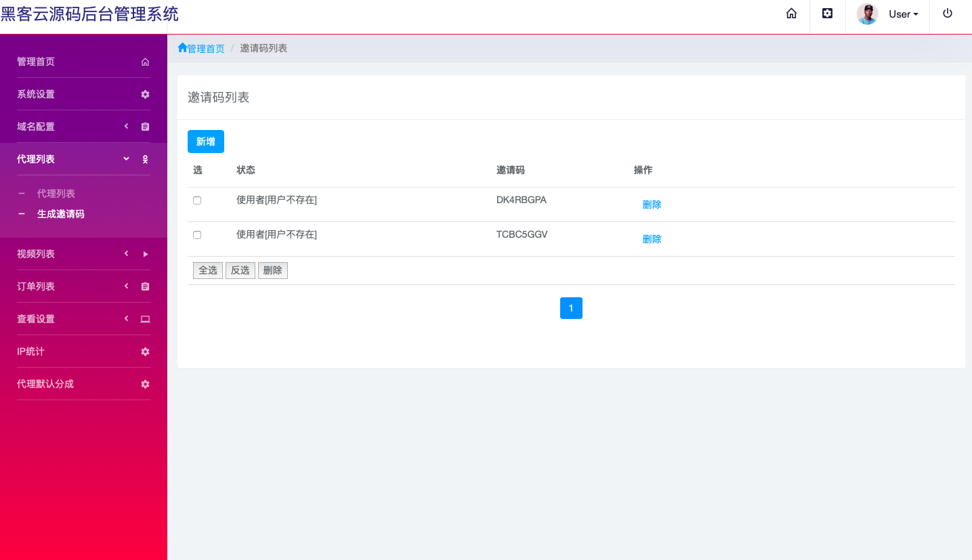The height and width of the screenshot is (560, 972).
Task: Check the box for code DK4RBGPA
Action: (x=197, y=200)
